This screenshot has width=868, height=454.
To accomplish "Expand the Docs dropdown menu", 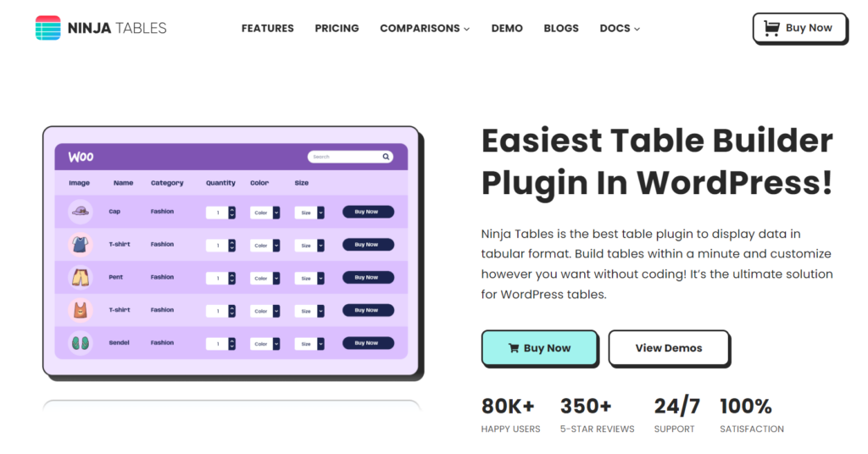I will [620, 28].
